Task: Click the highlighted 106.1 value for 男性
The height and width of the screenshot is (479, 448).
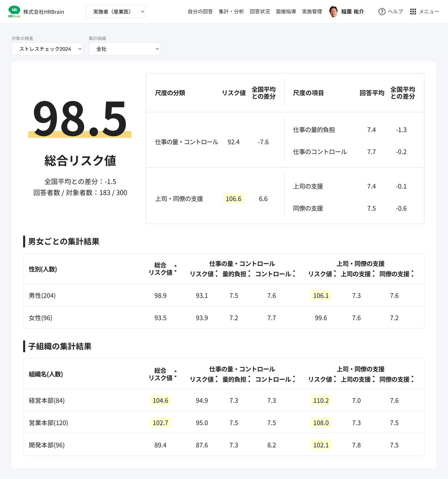Action: [x=321, y=296]
